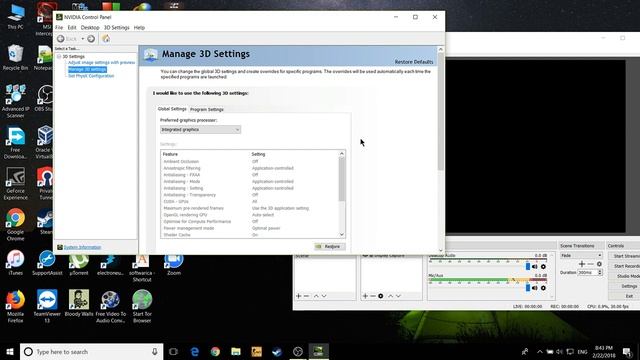The height and width of the screenshot is (360, 640).
Task: Collapse the 3D Settings tree node
Action: pyautogui.click(x=59, y=56)
